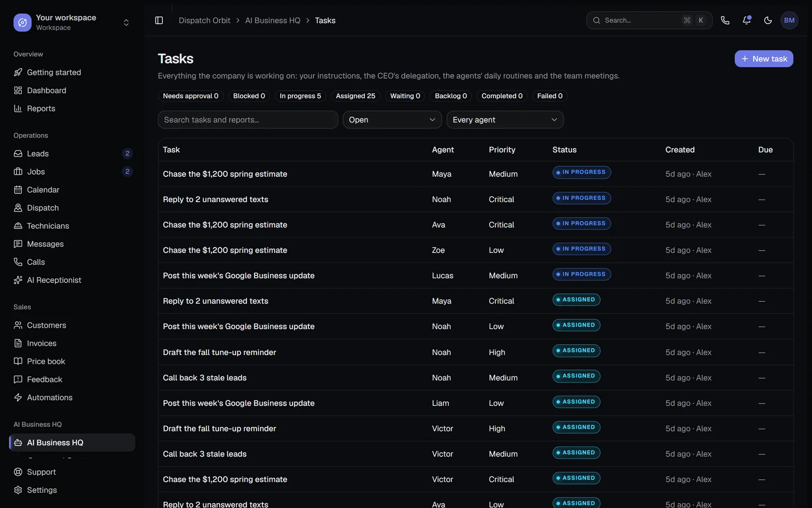Click the Reports chart icon
The width and height of the screenshot is (812, 508).
click(18, 108)
